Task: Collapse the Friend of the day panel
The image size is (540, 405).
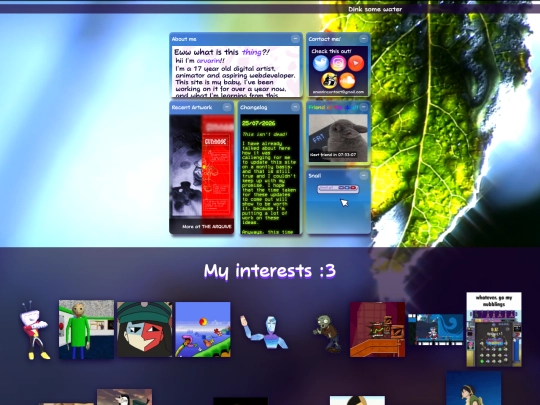Action: click(364, 107)
